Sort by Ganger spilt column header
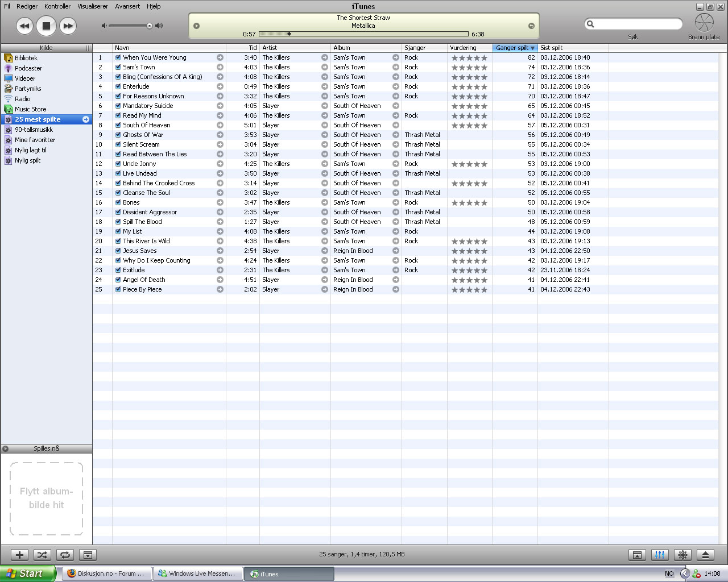Viewport: 728px width, 582px height. coord(515,48)
